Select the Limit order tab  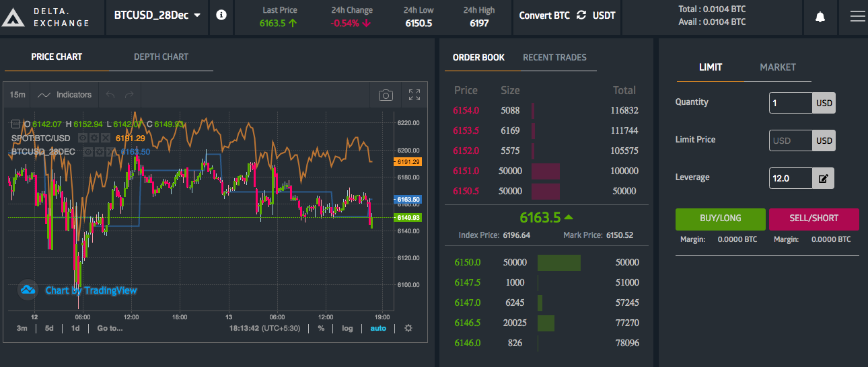coord(711,67)
